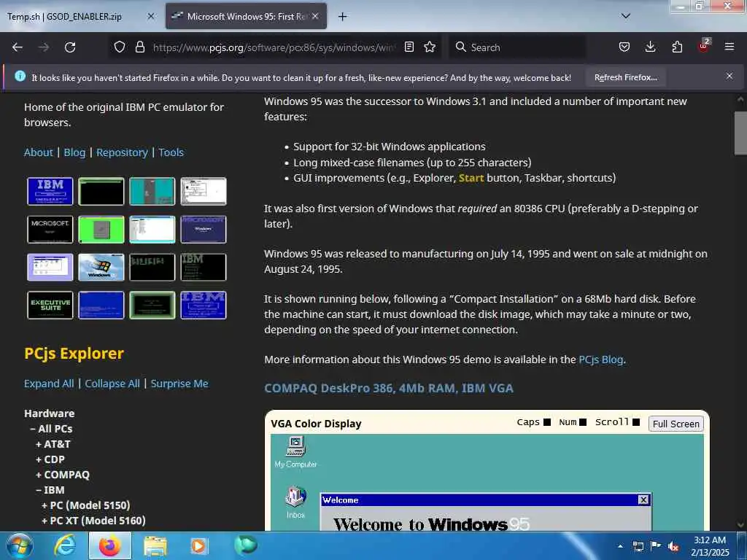
Task: Launch Windows Media Player from taskbar
Action: click(198, 545)
